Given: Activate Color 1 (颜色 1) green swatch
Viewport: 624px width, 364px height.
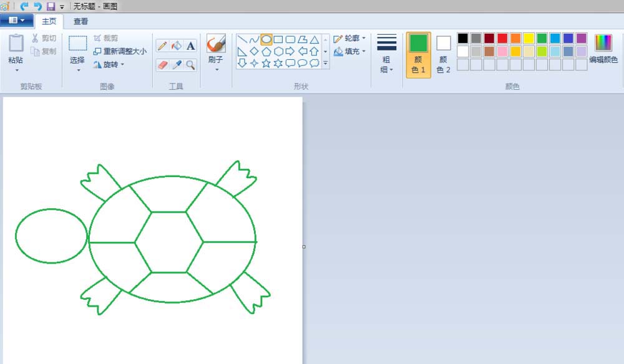Looking at the screenshot, I should coord(418,55).
